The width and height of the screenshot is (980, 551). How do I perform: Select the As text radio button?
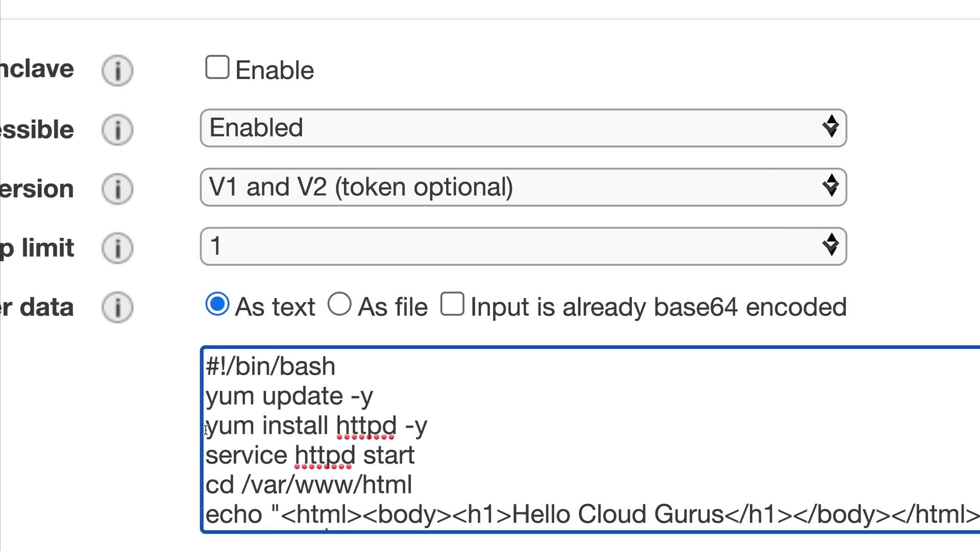(217, 304)
